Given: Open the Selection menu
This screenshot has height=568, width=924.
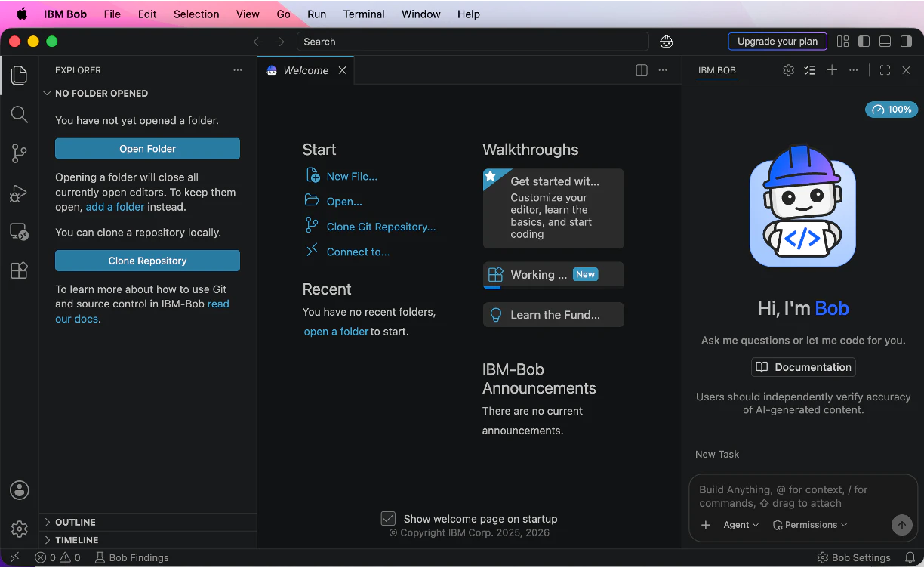Looking at the screenshot, I should (x=196, y=14).
